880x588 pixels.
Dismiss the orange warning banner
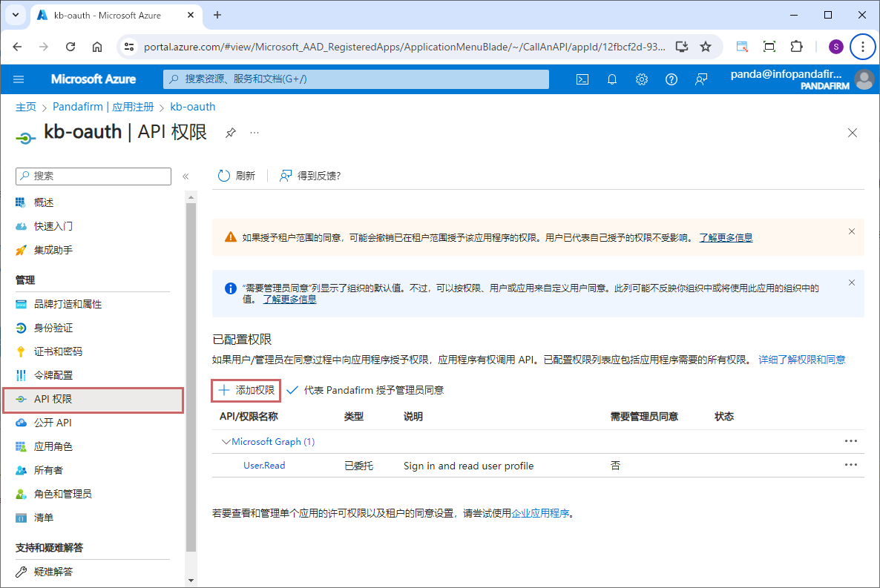point(852,231)
